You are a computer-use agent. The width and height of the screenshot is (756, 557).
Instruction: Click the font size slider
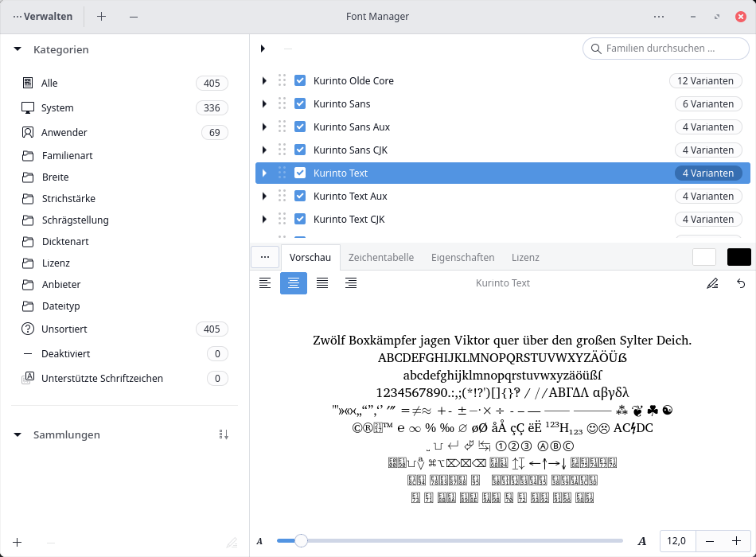[450, 540]
